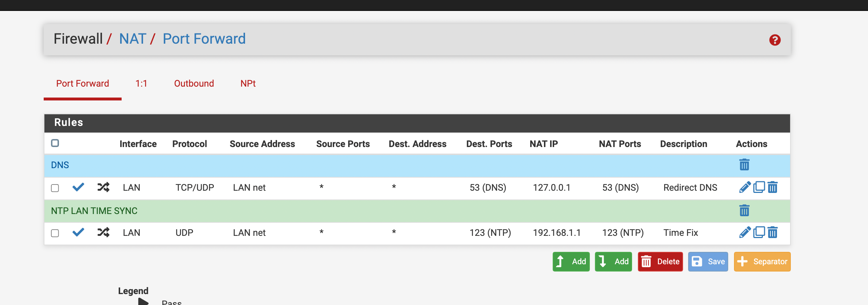
Task: Check the select-all rules checkbox in header
Action: click(55, 143)
